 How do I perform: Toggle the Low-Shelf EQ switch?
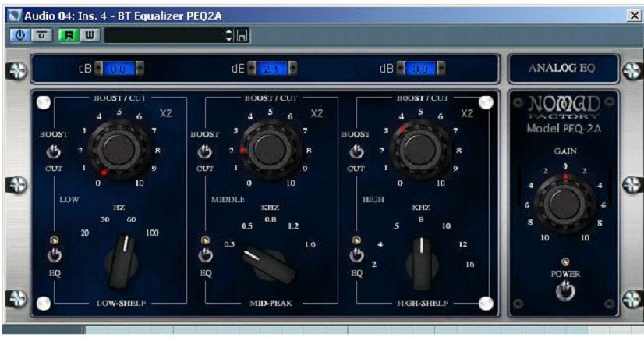pos(54,254)
